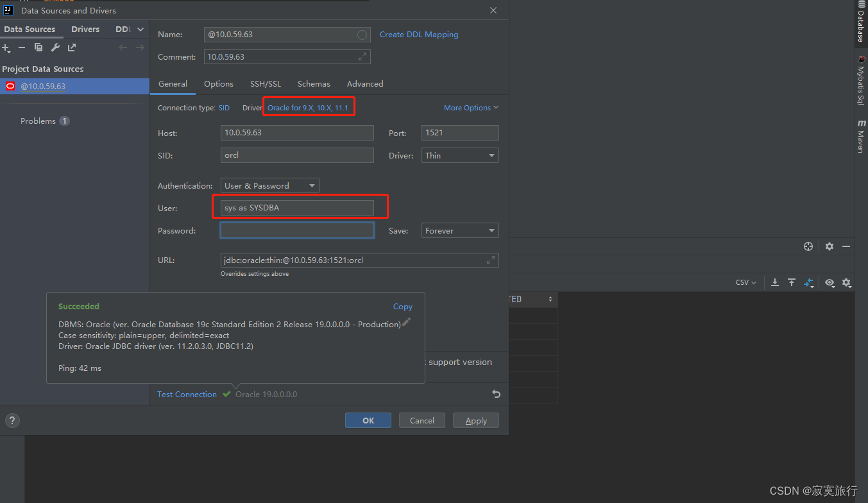Open results toolbar gear settings
The height and width of the screenshot is (503, 868).
[846, 282]
